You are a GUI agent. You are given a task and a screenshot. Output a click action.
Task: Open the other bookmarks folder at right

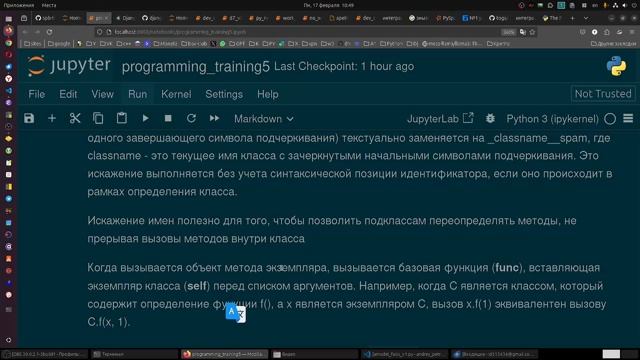click(x=613, y=43)
